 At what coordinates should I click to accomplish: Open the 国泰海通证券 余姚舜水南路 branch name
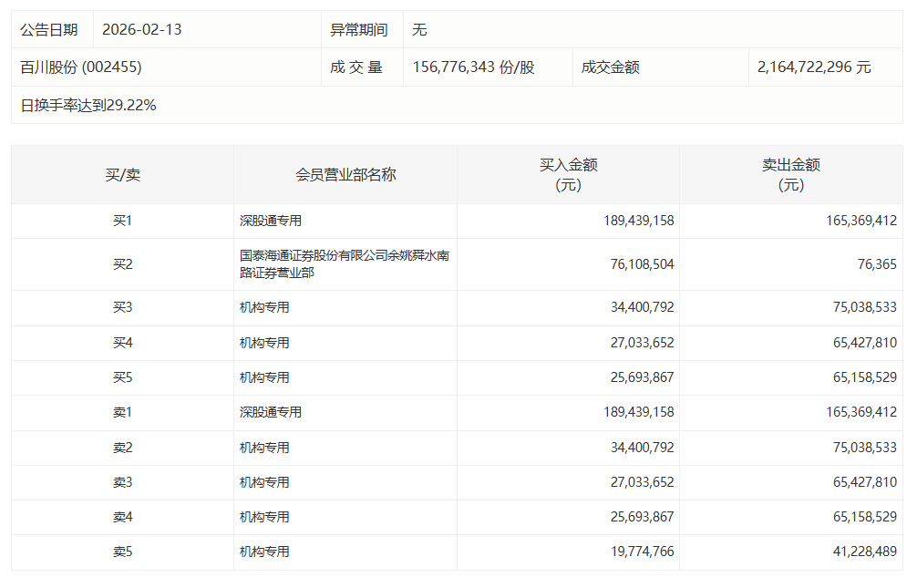click(x=344, y=264)
